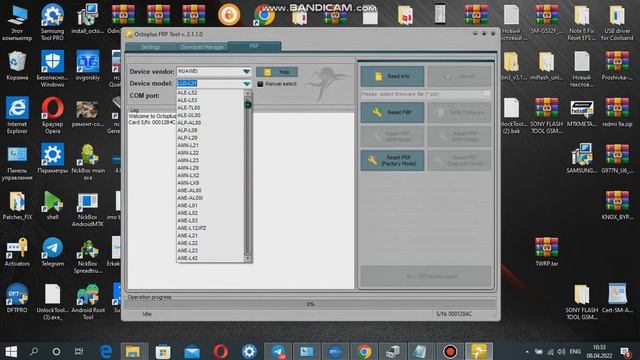Open TWRP.tar archive on desktop
The height and width of the screenshot is (360, 640).
pos(547,252)
